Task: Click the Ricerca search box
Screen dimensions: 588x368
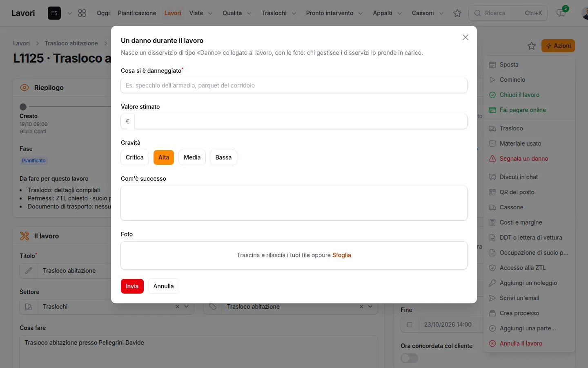Action: click(x=508, y=13)
